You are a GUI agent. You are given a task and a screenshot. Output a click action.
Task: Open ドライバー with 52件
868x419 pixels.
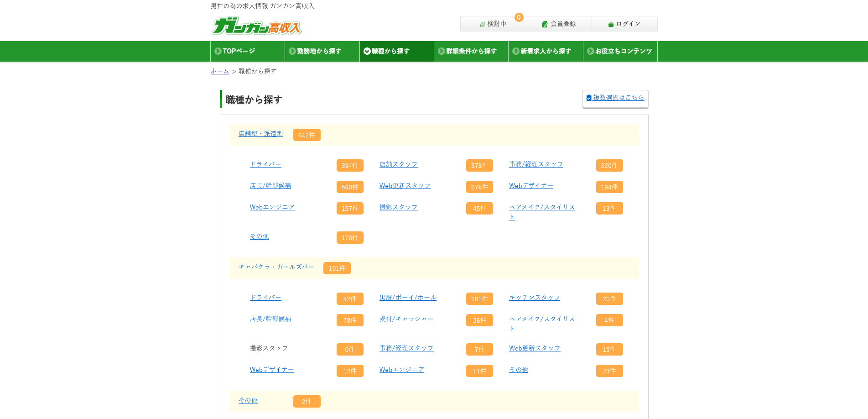pos(265,298)
